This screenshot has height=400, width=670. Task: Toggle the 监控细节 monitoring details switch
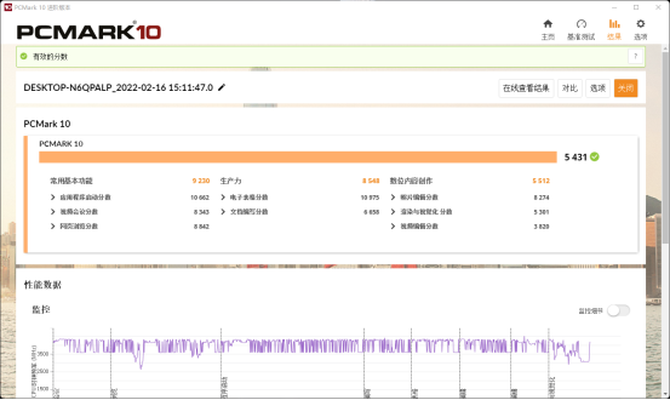click(618, 311)
